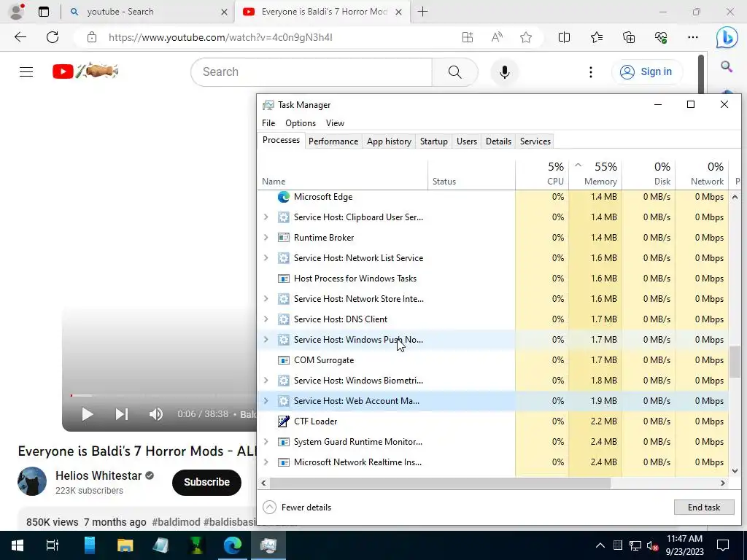This screenshot has width=747, height=560.
Task: Open the YouTube guide hamburger menu
Action: point(26,72)
